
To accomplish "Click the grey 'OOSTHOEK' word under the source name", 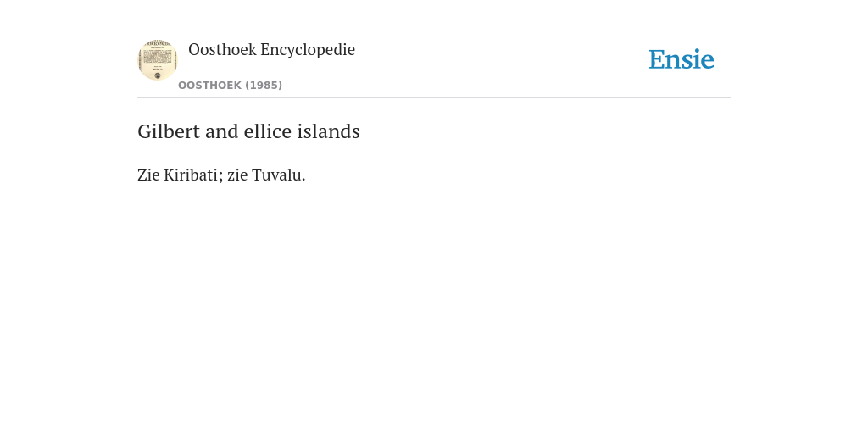I will click(x=210, y=86).
